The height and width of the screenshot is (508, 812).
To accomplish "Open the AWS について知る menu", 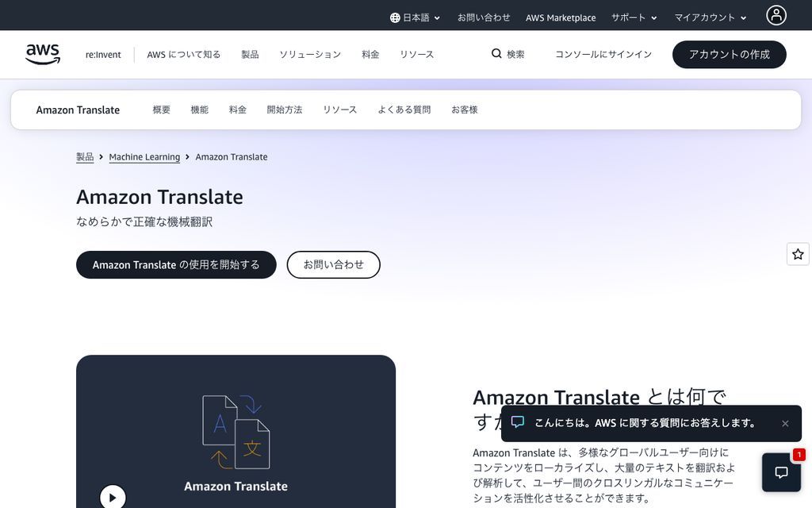I will 183,55.
